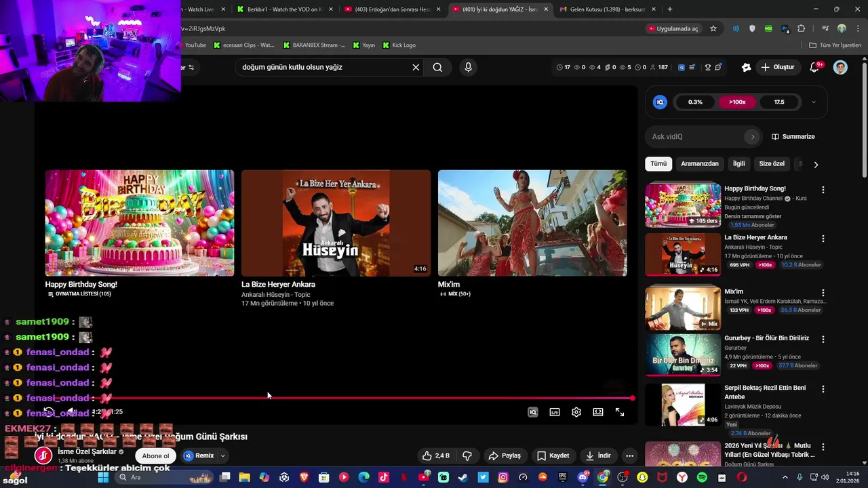The width and height of the screenshot is (868, 488).
Task: Clear the YouTube search box text
Action: click(x=416, y=67)
